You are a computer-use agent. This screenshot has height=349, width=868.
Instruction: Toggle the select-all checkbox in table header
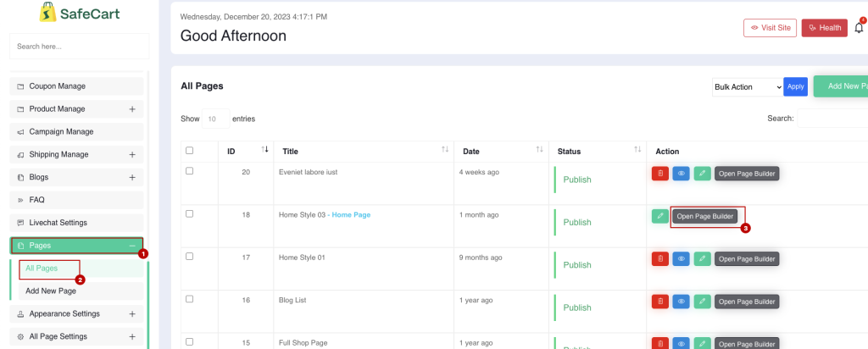point(189,151)
